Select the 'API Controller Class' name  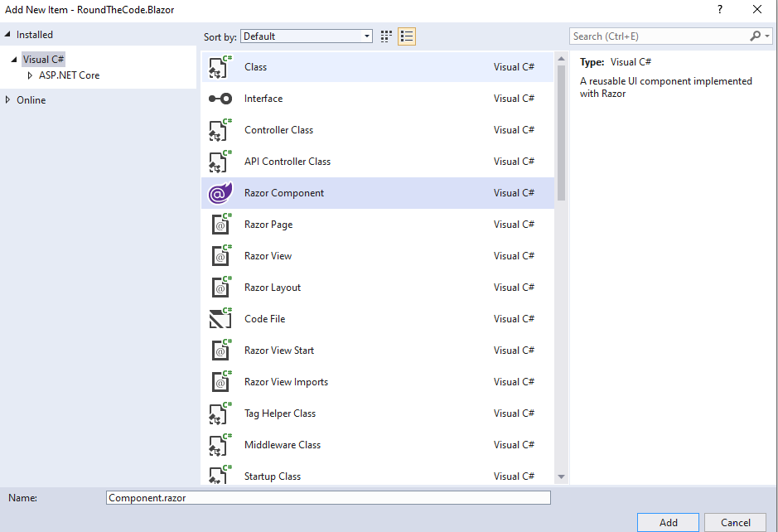(x=288, y=162)
